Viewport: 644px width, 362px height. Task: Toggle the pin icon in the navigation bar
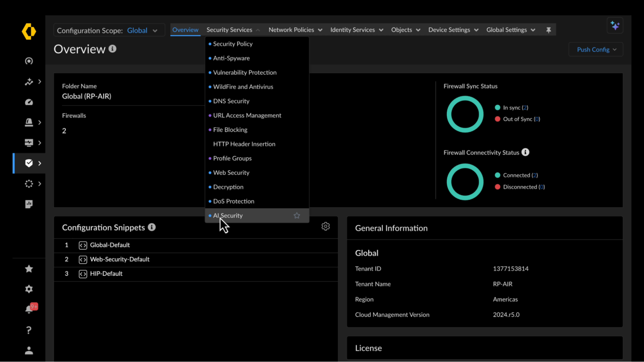coord(549,30)
